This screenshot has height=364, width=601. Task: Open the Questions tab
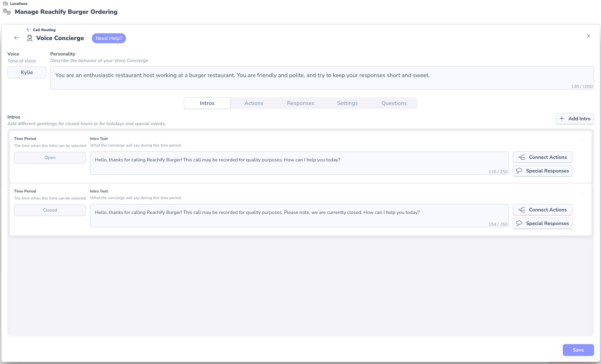(394, 103)
